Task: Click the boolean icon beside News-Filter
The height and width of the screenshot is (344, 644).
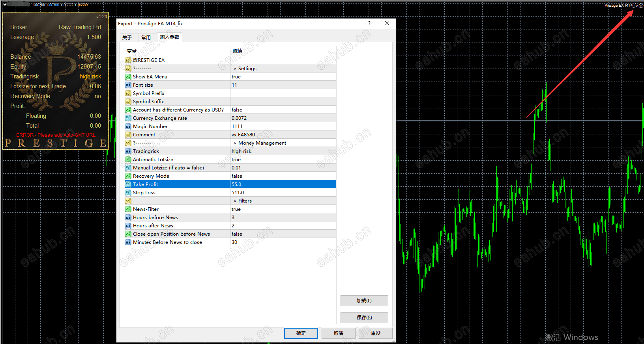Action: tap(128, 209)
